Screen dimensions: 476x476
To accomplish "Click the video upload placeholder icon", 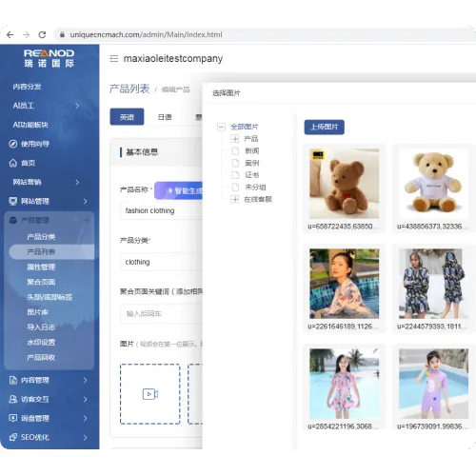I will (x=150, y=394).
